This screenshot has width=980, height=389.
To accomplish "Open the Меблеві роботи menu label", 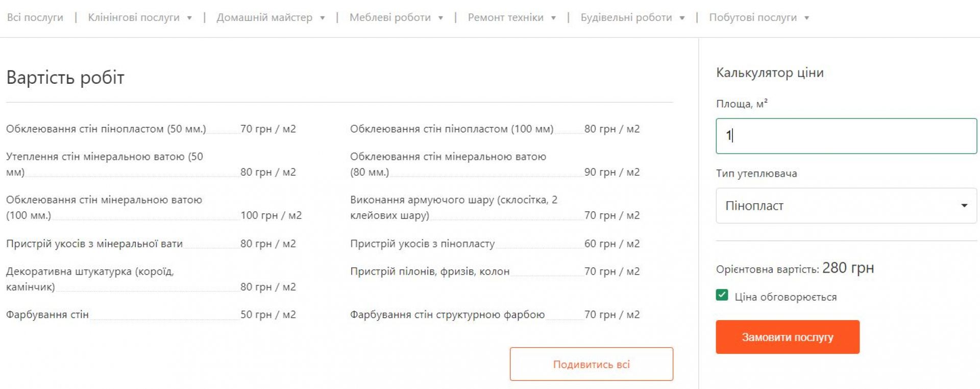I will [x=390, y=17].
